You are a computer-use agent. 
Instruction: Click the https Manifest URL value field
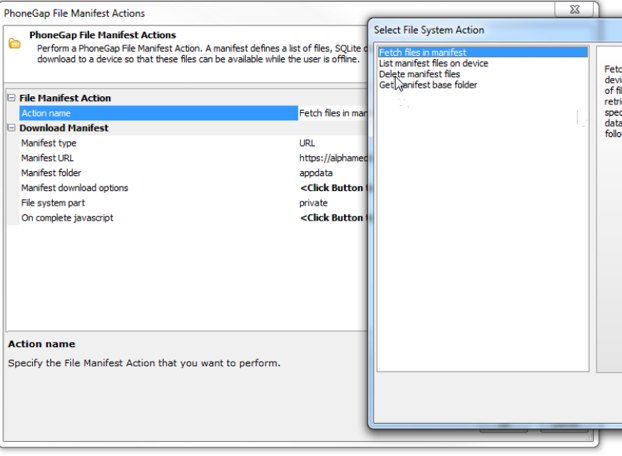[332, 158]
